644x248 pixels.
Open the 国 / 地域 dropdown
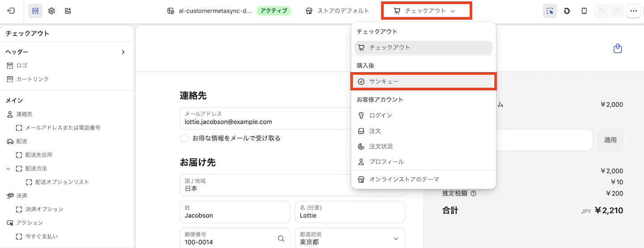292,185
